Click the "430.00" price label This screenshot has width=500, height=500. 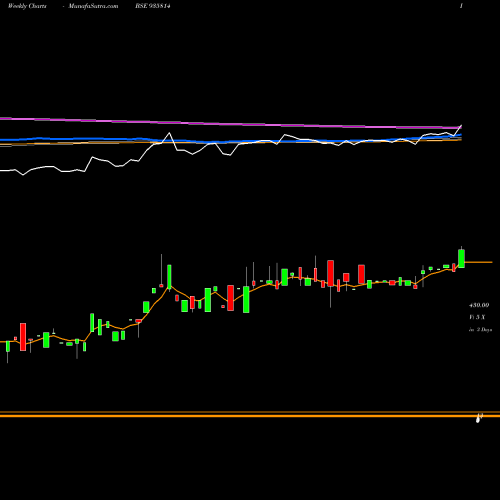click(x=479, y=305)
